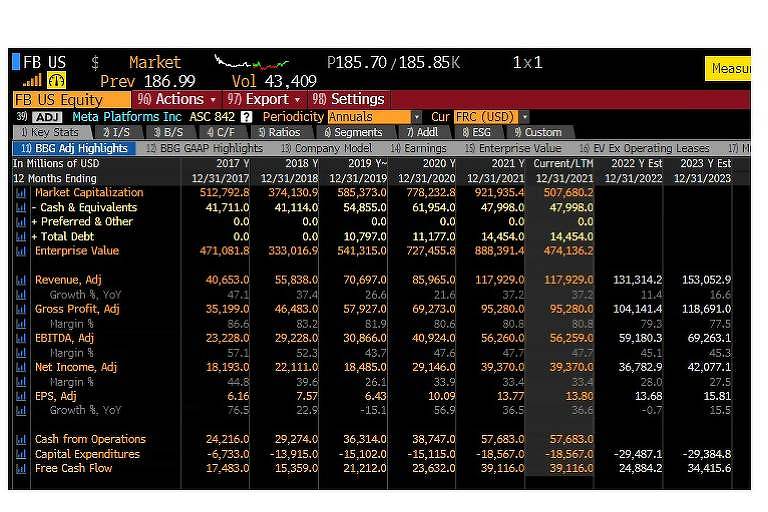Click the Periodicity Annuals field
768x512 pixels.
click(369, 117)
